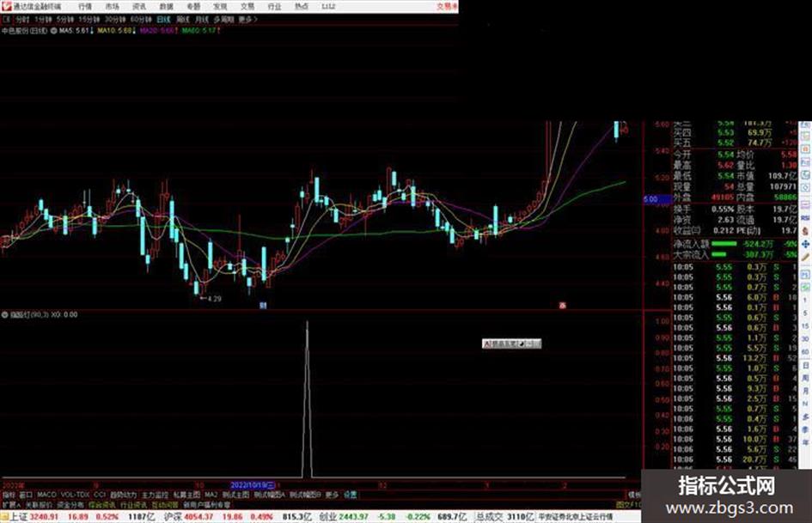Open the 综合资讯 tab
The image size is (812, 523).
tap(102, 505)
